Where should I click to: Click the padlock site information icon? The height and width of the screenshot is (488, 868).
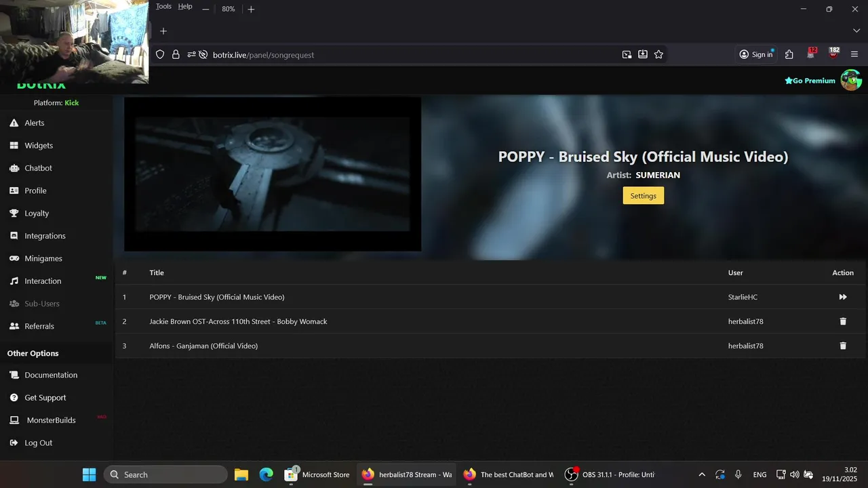point(176,54)
